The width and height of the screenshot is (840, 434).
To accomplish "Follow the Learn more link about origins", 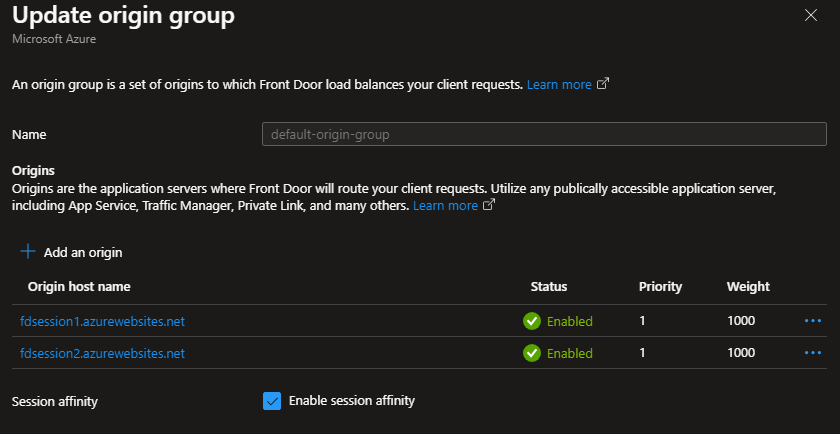I will 445,205.
